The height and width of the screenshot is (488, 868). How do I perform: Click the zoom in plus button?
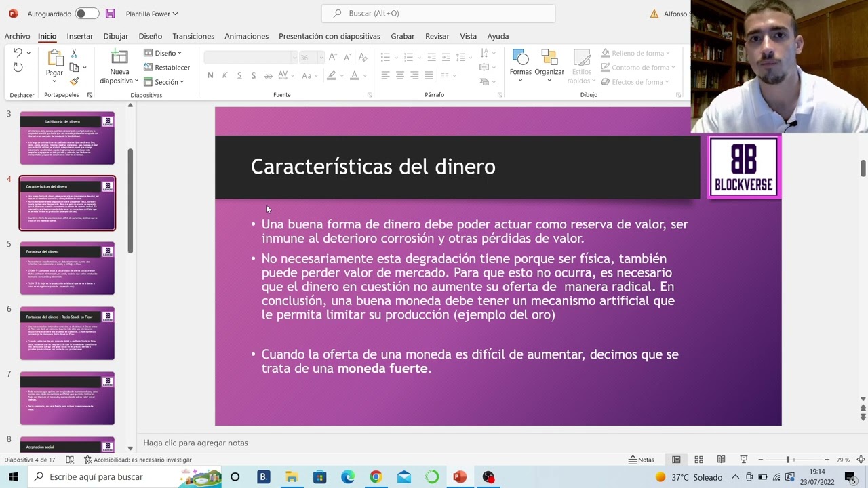pos(827,460)
